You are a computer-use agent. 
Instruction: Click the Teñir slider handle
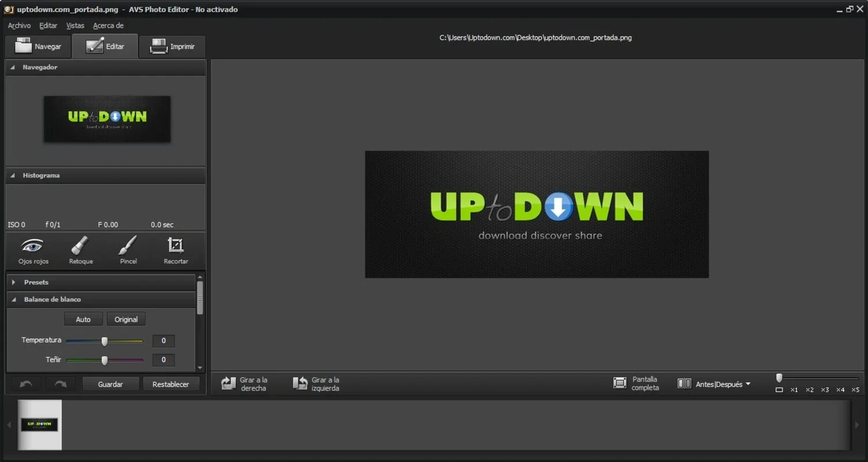coord(104,360)
